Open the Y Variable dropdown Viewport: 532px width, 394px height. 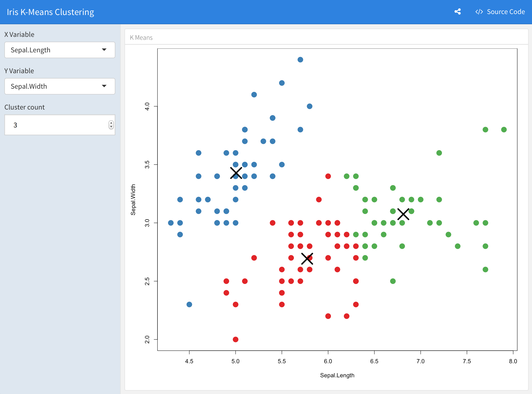[x=60, y=86]
